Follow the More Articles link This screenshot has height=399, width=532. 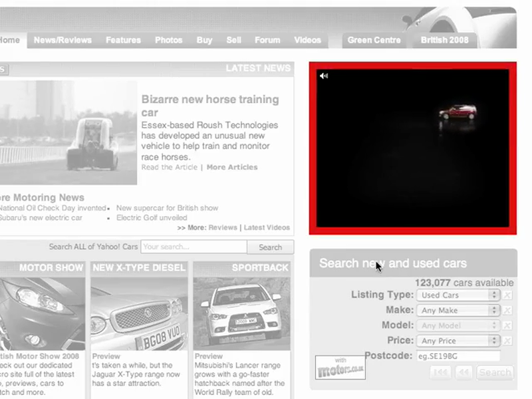pos(232,168)
